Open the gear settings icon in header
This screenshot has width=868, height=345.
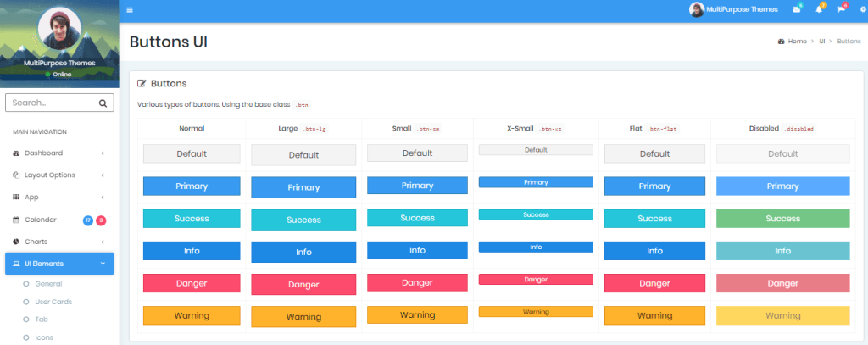(863, 9)
